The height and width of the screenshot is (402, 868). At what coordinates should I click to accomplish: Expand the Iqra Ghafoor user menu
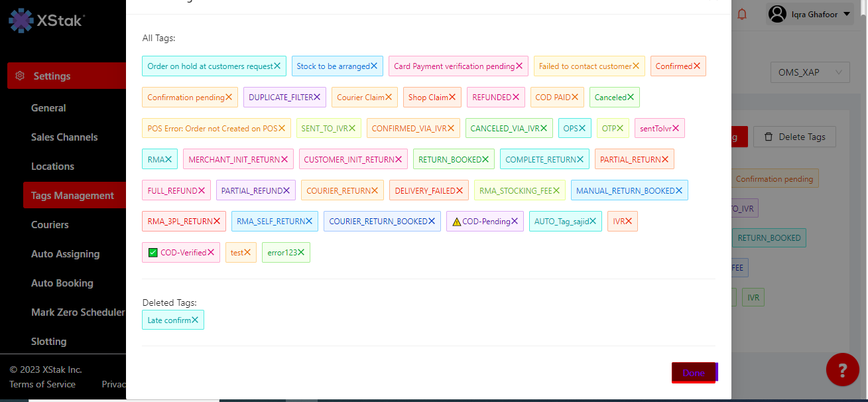810,14
